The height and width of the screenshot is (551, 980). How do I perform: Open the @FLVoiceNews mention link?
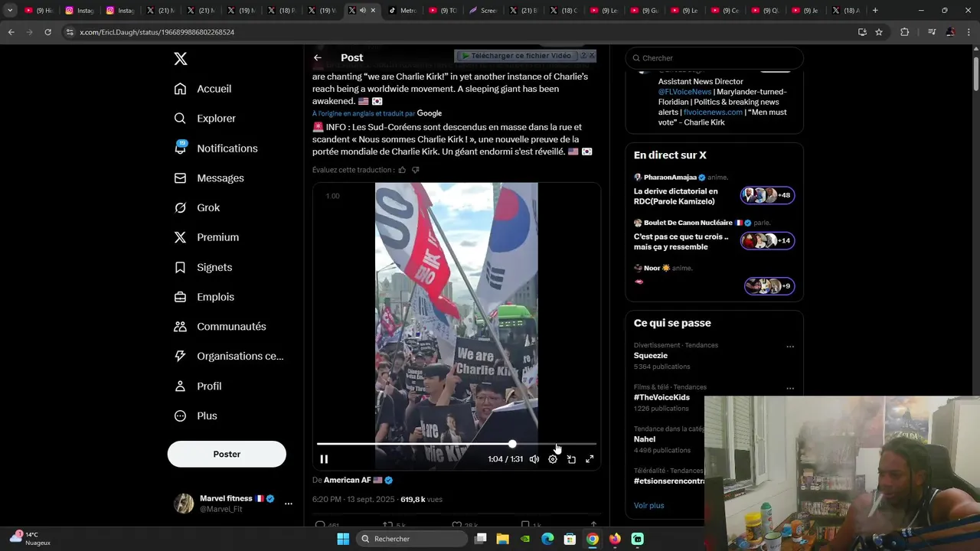[685, 92]
